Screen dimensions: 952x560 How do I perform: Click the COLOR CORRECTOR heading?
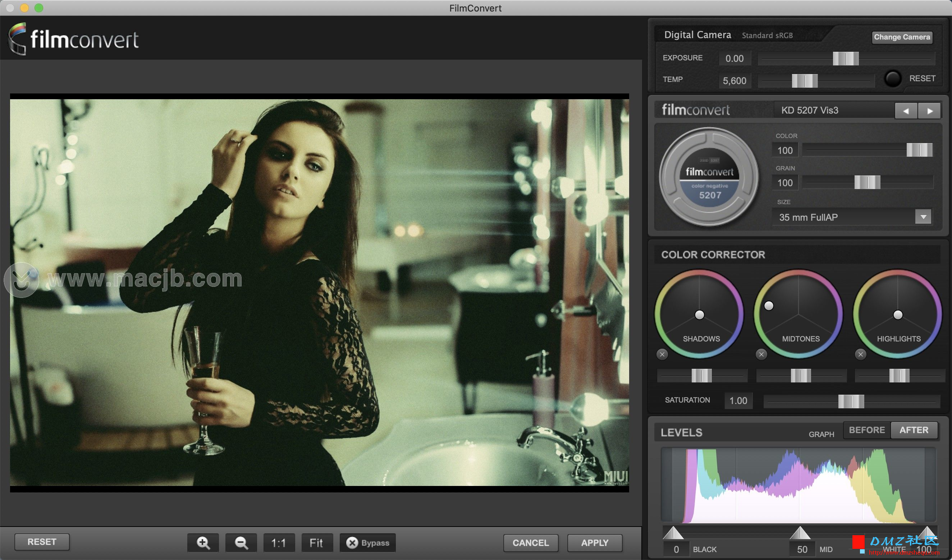[713, 255]
